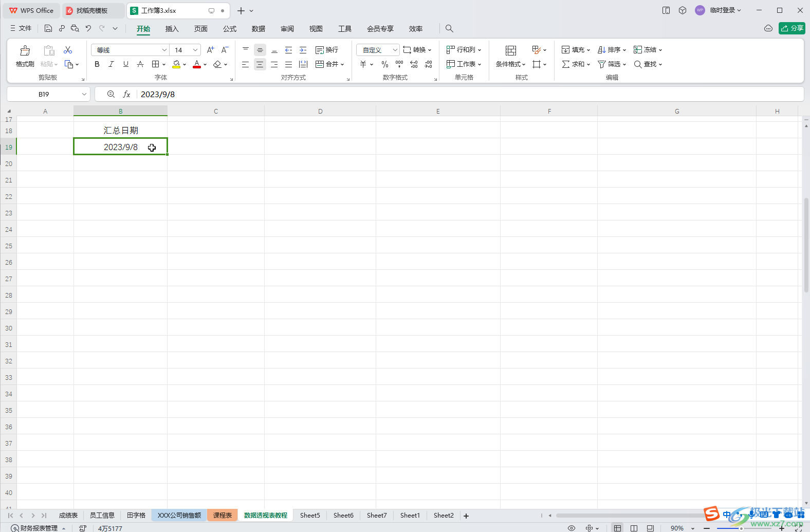Add a new sheet with plus button

click(x=466, y=516)
